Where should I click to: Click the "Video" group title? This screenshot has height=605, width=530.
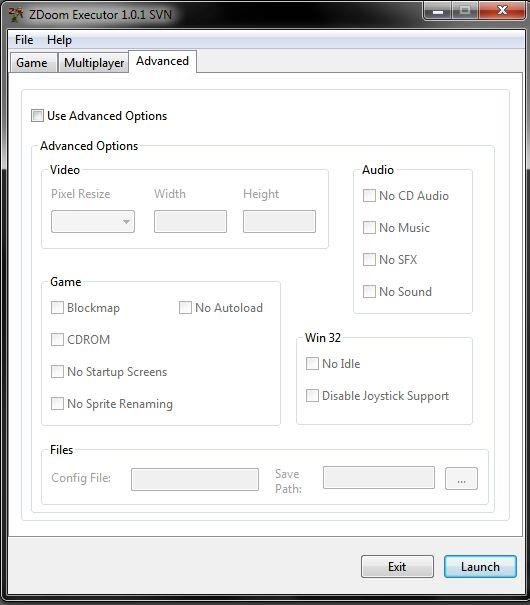[x=65, y=170]
